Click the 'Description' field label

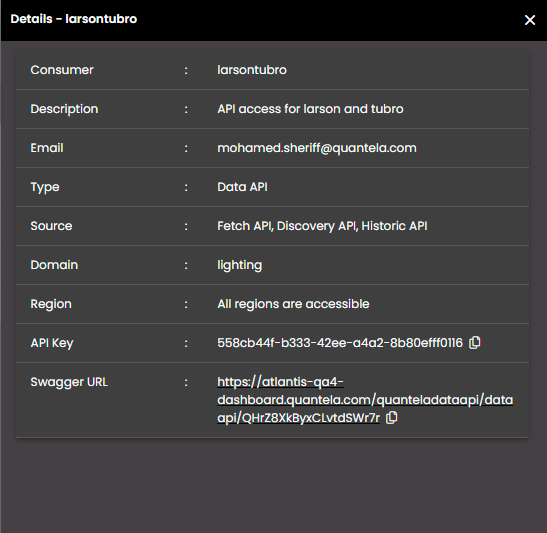pos(64,109)
